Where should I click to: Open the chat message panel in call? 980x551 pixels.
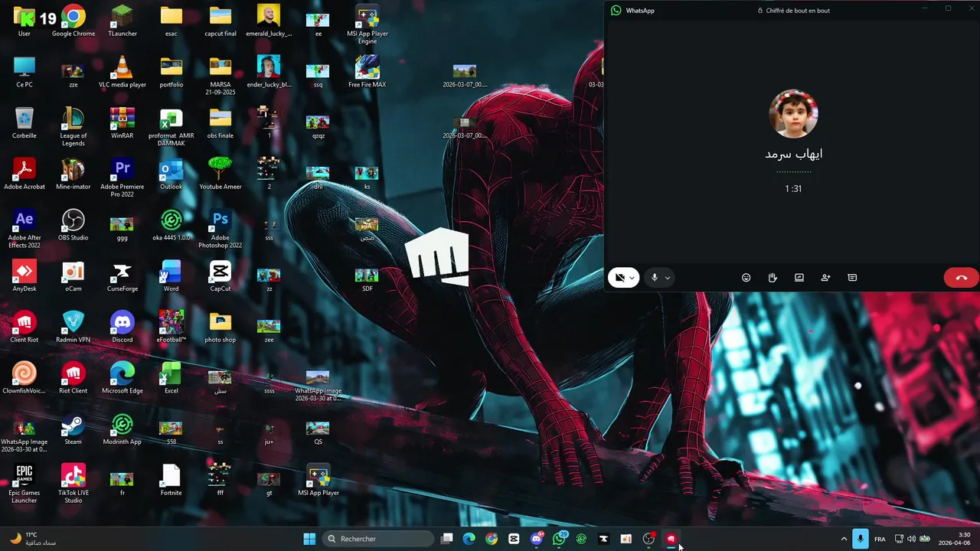pyautogui.click(x=852, y=278)
